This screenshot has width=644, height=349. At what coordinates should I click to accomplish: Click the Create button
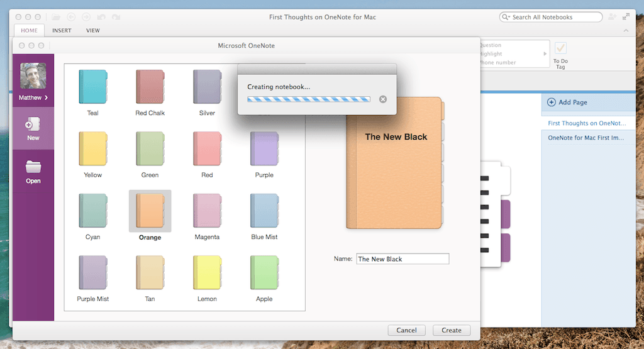coord(452,330)
